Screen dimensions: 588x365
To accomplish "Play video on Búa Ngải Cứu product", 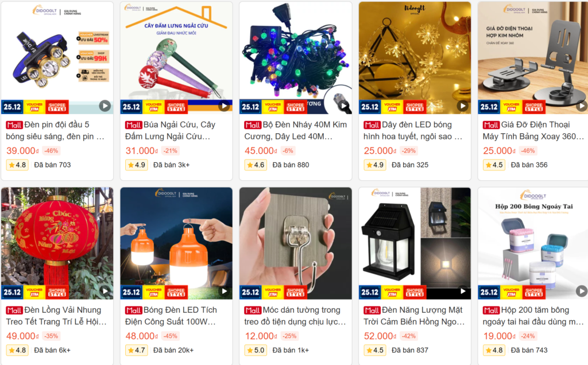I will [x=225, y=106].
